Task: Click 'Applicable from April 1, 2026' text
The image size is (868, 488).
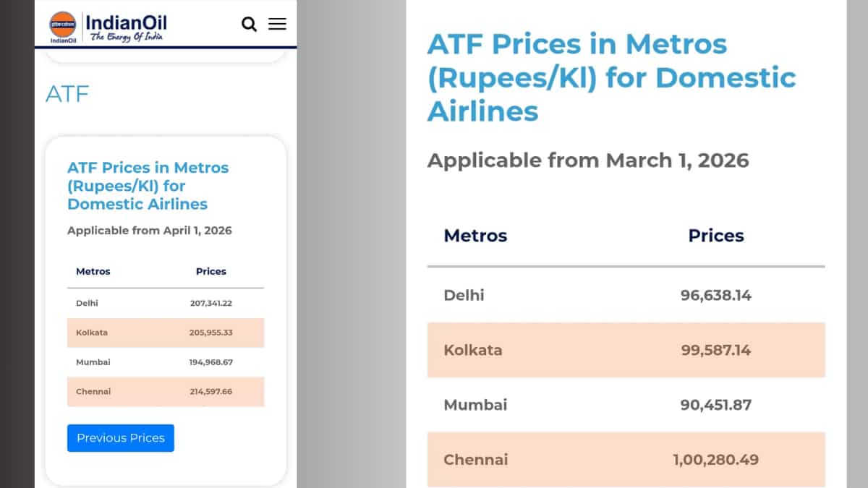Action: (150, 231)
